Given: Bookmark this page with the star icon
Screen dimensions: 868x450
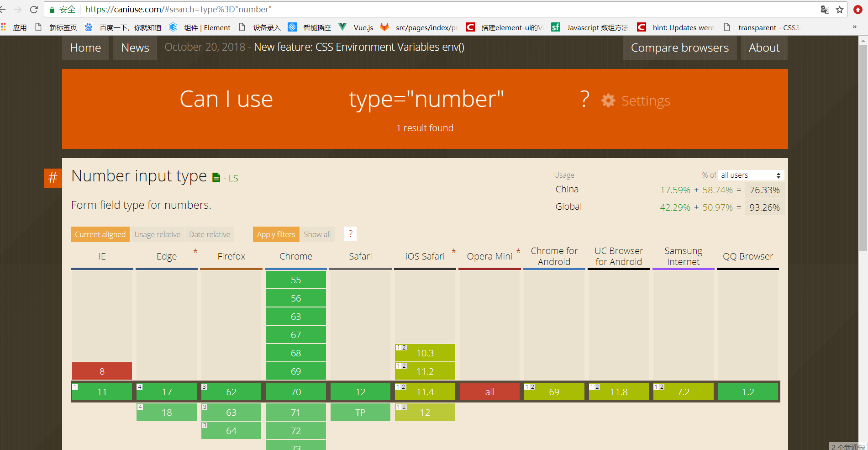Looking at the screenshot, I should [x=839, y=10].
